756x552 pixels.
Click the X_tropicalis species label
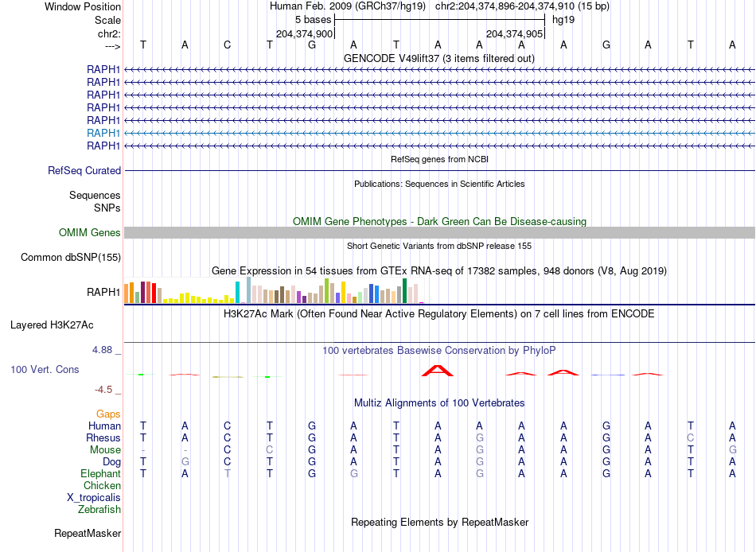coord(94,498)
